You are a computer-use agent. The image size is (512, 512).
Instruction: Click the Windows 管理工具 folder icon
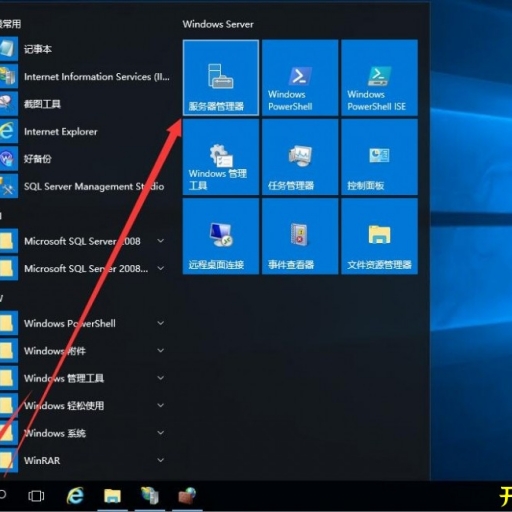[8, 378]
